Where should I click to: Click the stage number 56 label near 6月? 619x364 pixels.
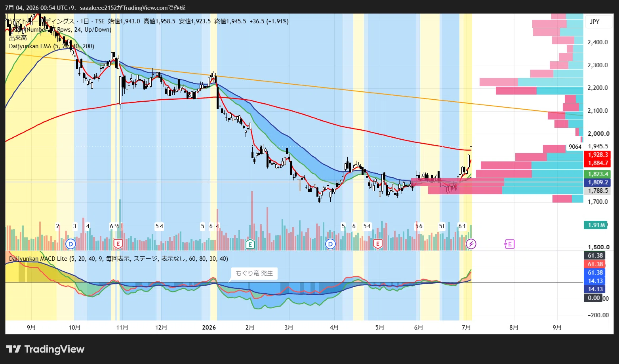[x=419, y=226]
